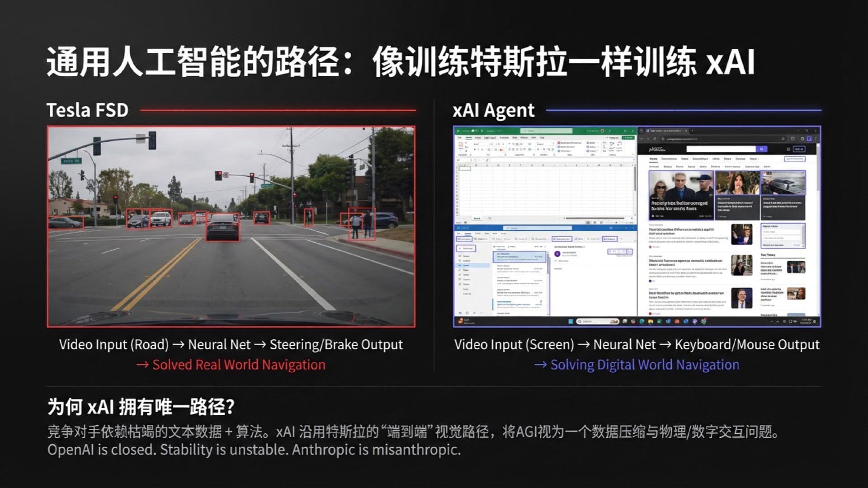Click the orange font color icon in Excel

(x=501, y=150)
